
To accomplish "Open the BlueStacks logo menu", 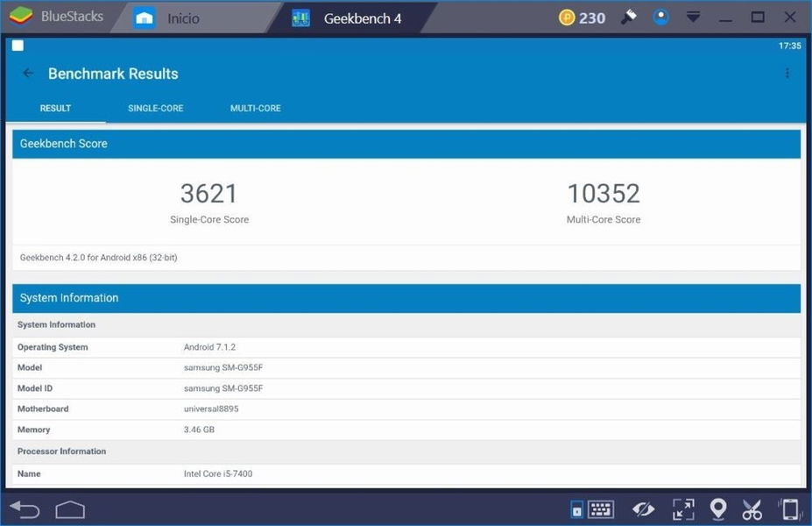I will click(x=21, y=17).
